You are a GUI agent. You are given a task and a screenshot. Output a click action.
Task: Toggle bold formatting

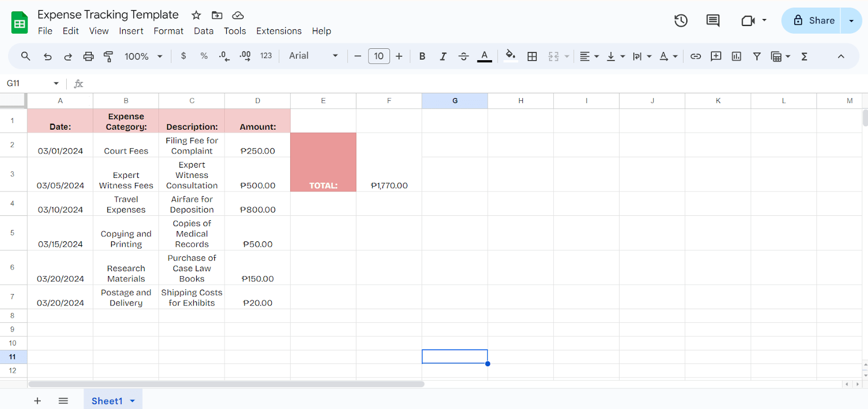coord(422,56)
